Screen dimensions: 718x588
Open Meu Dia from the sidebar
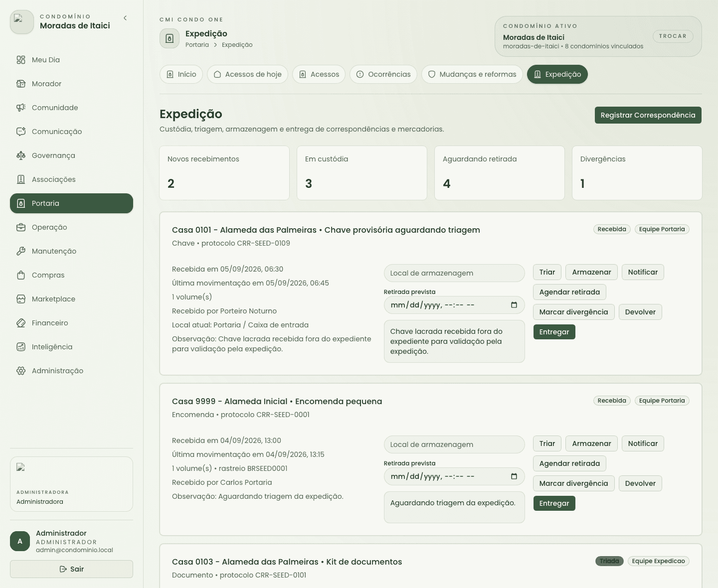tap(71, 60)
